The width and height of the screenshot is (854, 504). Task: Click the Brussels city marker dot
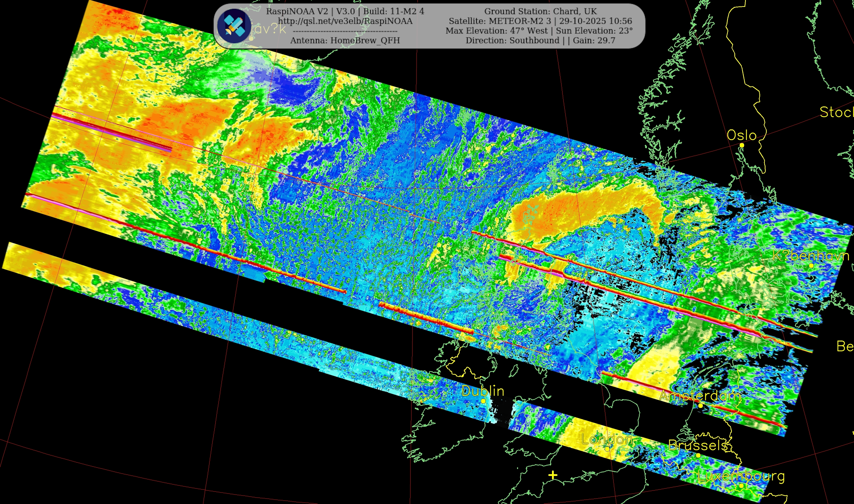click(698, 456)
